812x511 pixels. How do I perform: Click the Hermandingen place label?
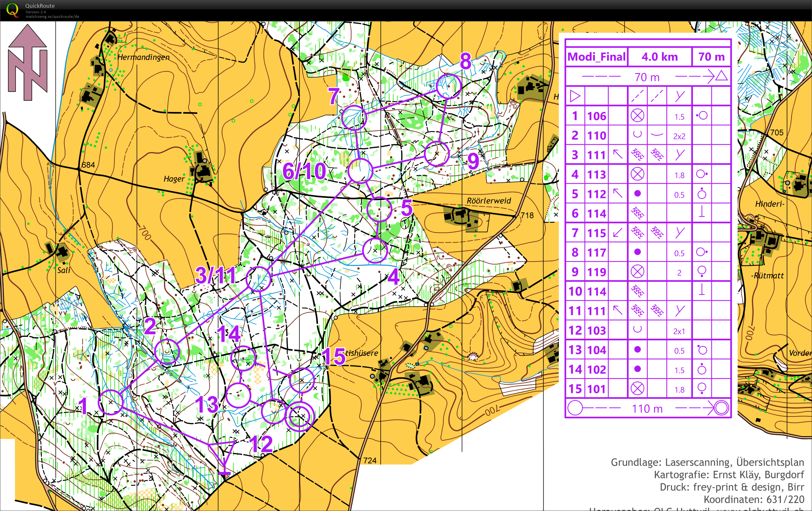[143, 57]
